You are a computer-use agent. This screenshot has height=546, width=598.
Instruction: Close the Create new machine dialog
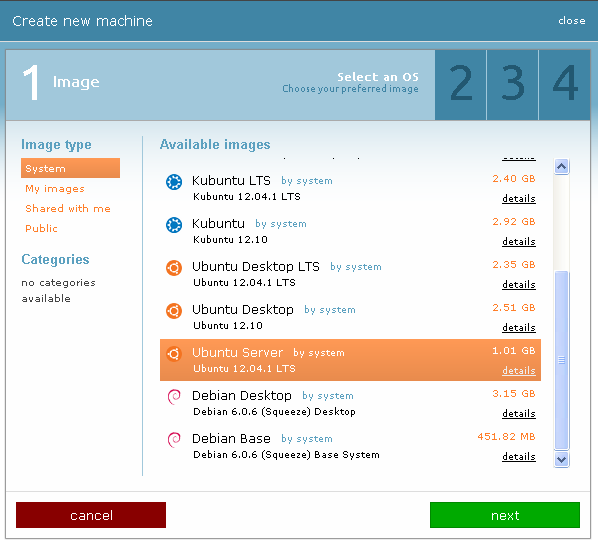pos(571,21)
